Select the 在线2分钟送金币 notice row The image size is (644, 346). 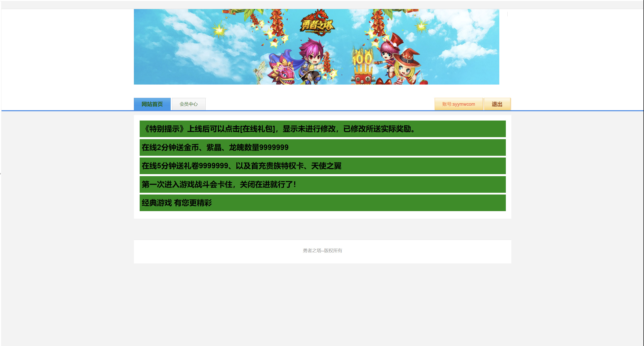tap(322, 147)
